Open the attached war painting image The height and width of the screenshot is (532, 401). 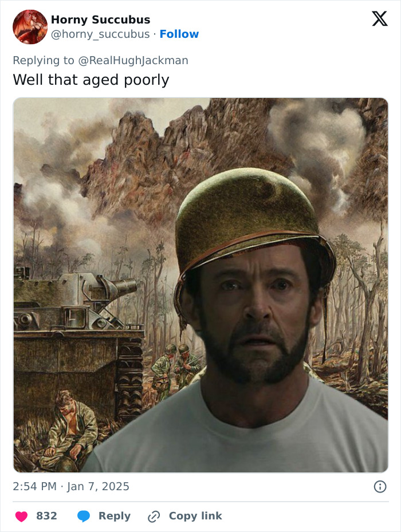[x=200, y=285]
